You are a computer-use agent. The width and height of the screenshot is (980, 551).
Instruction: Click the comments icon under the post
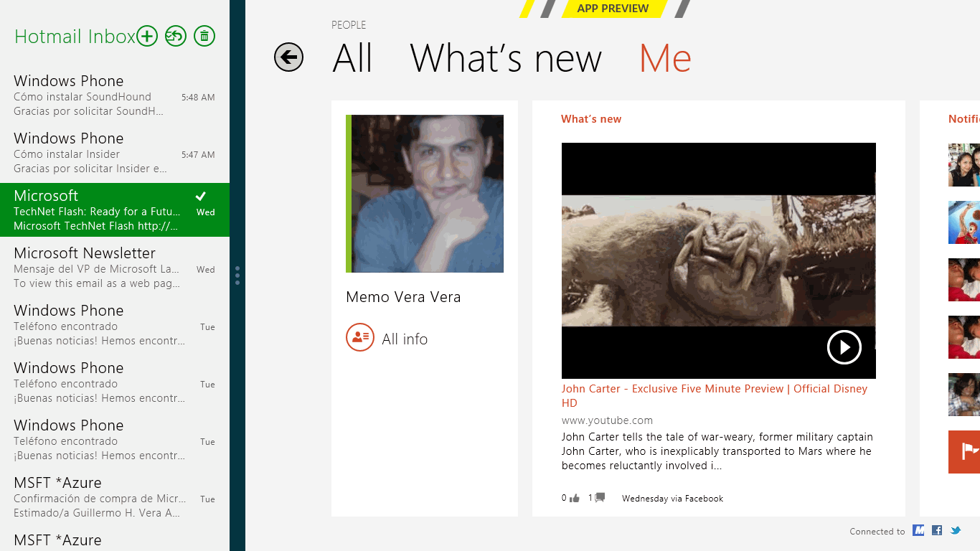click(x=600, y=498)
